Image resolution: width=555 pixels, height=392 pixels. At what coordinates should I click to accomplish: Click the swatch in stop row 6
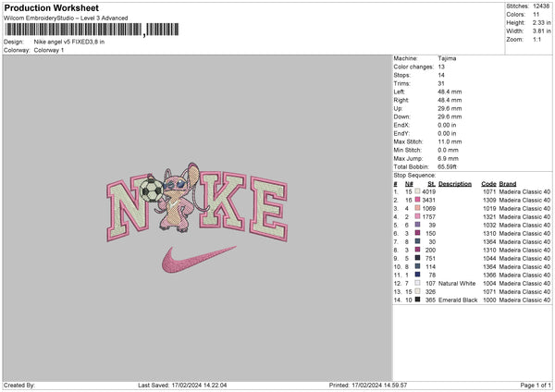click(x=418, y=233)
